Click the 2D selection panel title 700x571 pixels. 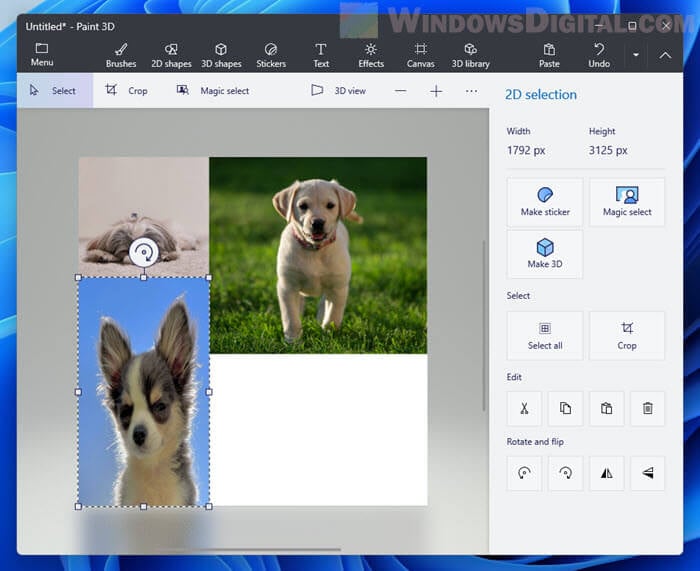coord(541,95)
